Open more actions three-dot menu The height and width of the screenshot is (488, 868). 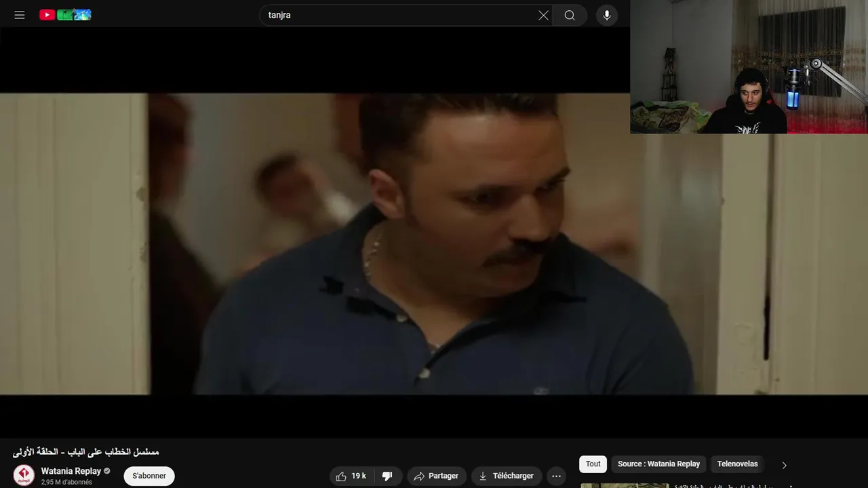click(x=557, y=476)
